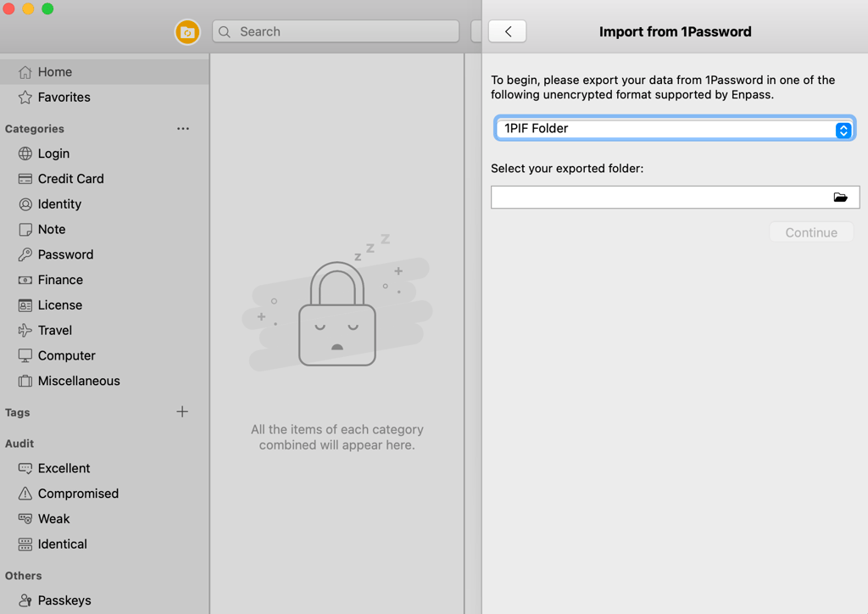This screenshot has height=614, width=868.
Task: Open Passkeys in the sidebar
Action: coord(104,600)
